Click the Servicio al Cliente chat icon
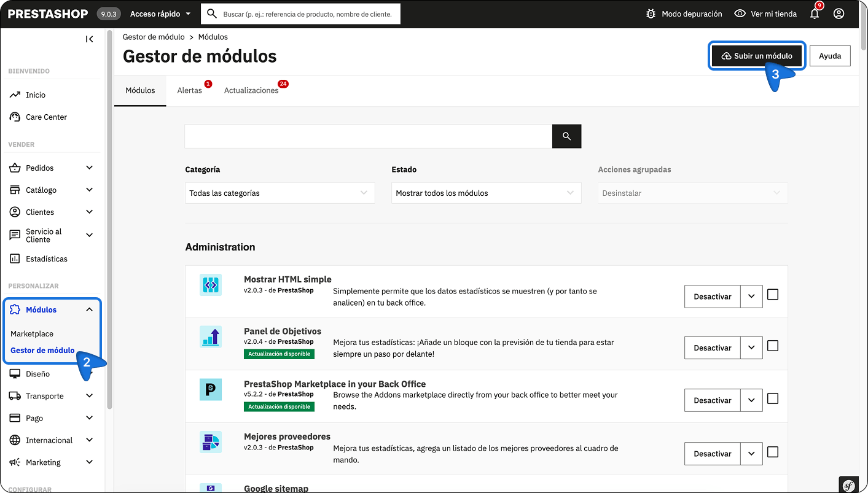 click(15, 235)
